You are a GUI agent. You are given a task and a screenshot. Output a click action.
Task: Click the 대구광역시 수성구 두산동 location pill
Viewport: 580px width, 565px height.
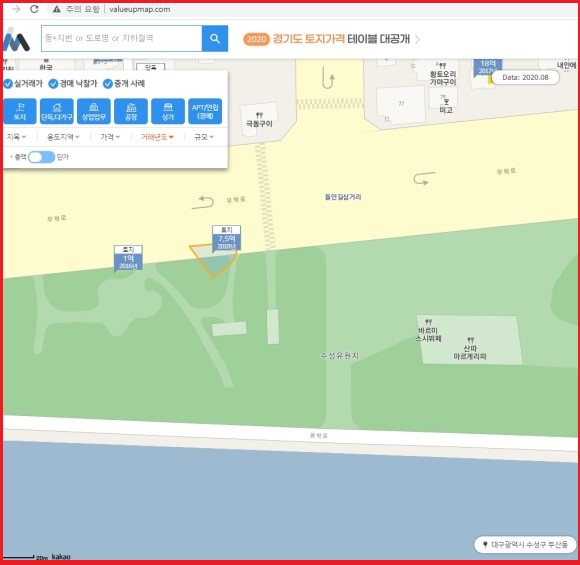525,545
